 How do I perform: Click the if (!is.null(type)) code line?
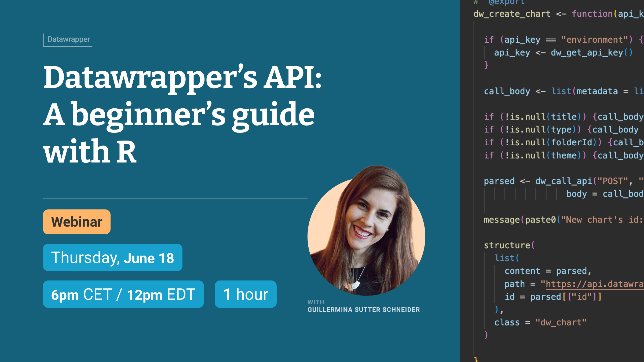pos(561,130)
